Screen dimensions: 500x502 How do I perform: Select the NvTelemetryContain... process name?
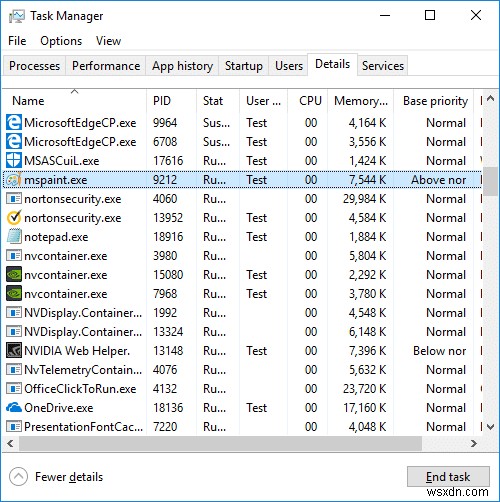[83, 370]
